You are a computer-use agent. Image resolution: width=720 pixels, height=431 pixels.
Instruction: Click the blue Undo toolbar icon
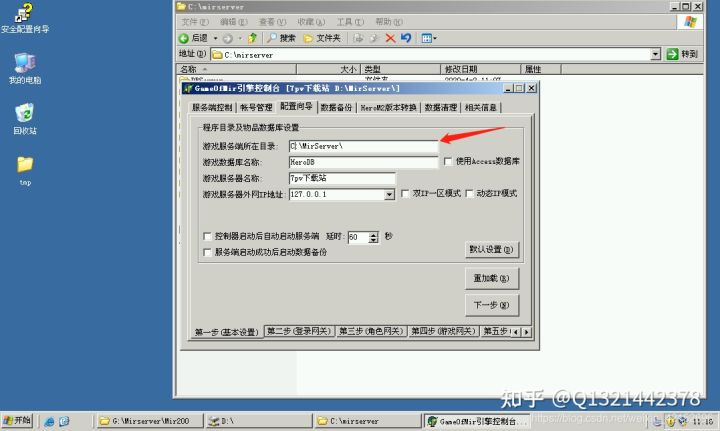(x=406, y=38)
